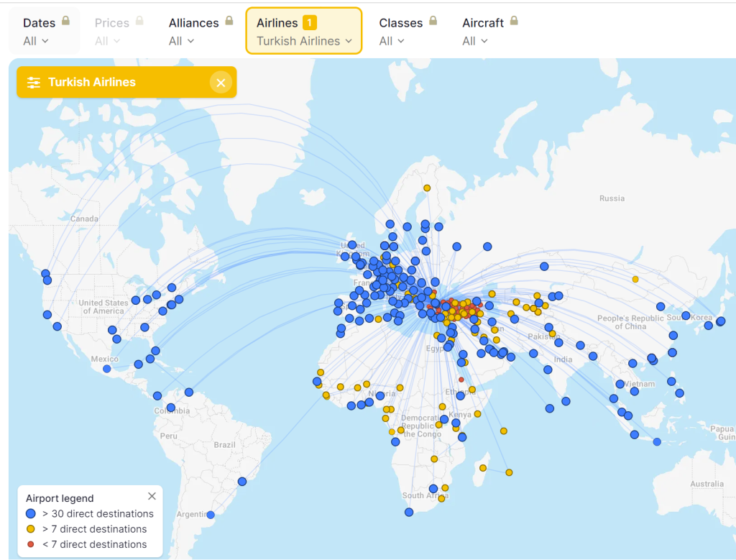
Task: Dismiss the Airport legend panel
Action: (x=152, y=496)
